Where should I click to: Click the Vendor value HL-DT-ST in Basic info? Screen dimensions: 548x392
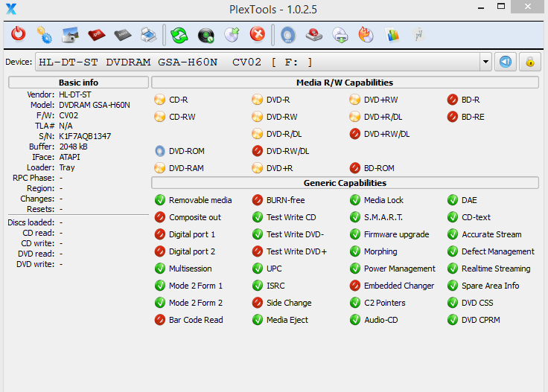pyautogui.click(x=74, y=94)
